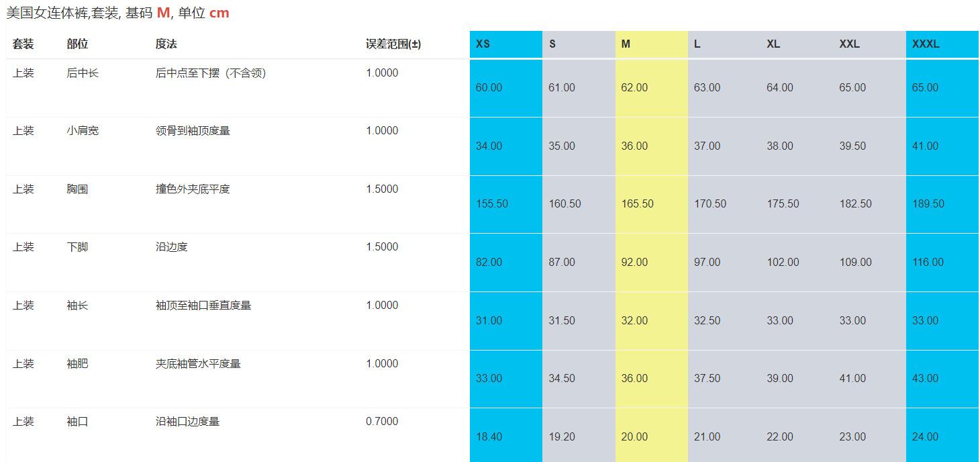Select the 袖肥 L value 37.50
Image resolution: width=980 pixels, height=462 pixels.
(x=707, y=378)
